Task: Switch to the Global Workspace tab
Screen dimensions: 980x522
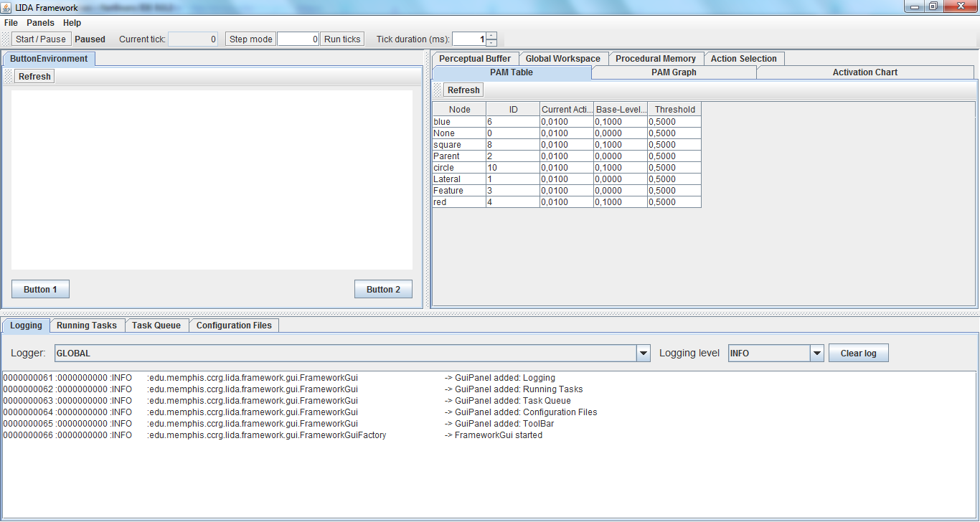Action: tap(562, 59)
